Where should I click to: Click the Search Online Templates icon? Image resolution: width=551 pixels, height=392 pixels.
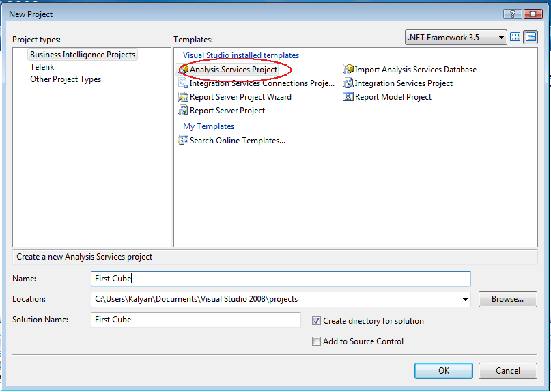click(x=183, y=140)
